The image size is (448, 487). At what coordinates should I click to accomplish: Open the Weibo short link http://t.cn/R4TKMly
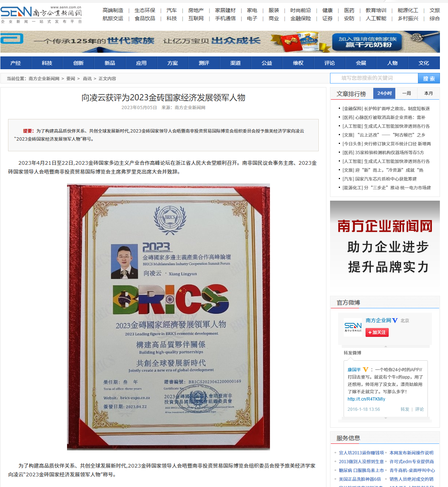(x=366, y=399)
